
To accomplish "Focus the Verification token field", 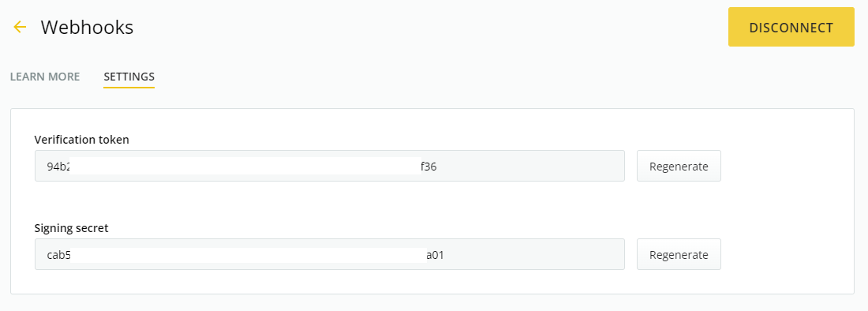I will click(329, 166).
